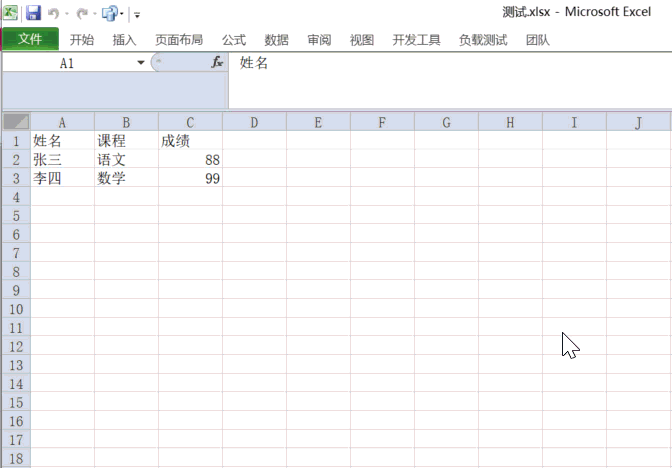
Task: Select column D header
Action: [x=254, y=123]
